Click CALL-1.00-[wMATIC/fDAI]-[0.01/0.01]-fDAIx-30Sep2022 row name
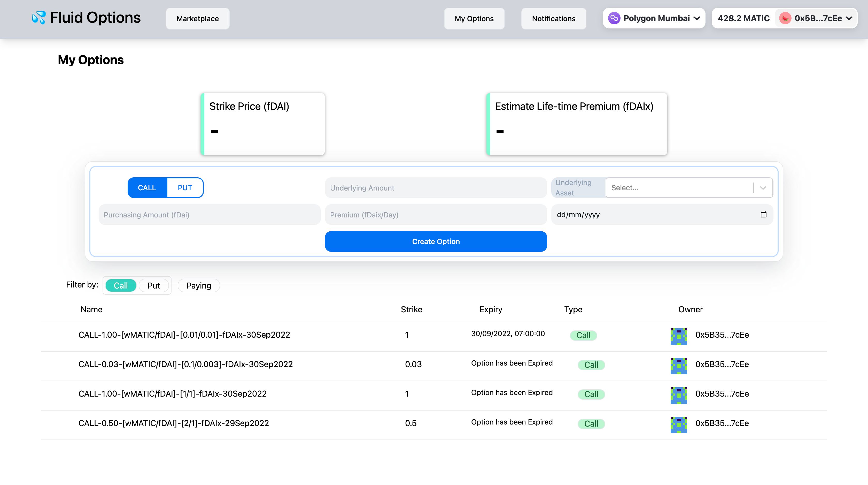This screenshot has width=868, height=485. tap(184, 335)
